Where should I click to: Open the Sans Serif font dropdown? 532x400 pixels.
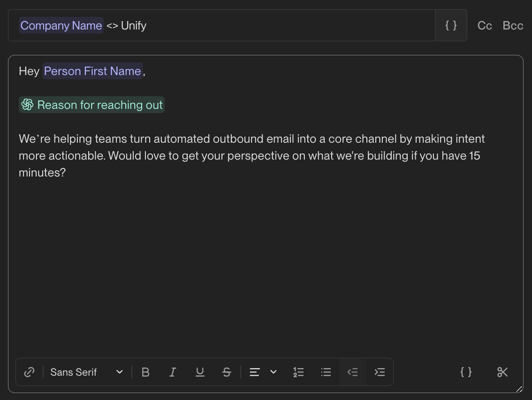click(x=86, y=372)
